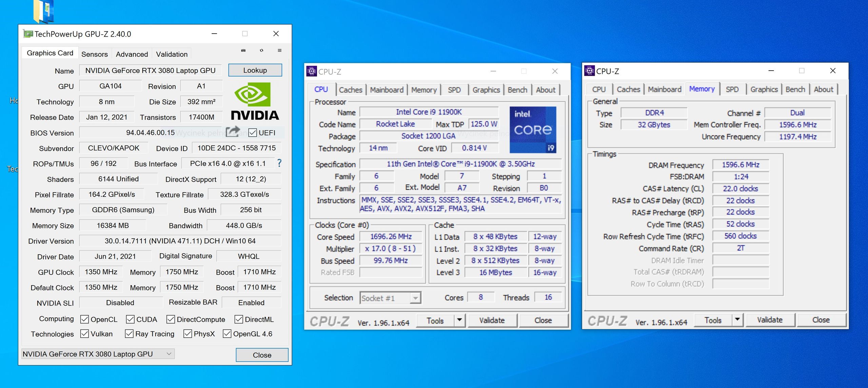The width and height of the screenshot is (868, 388).
Task: Open Graphics tab in right CPU-Z window
Action: (x=764, y=89)
